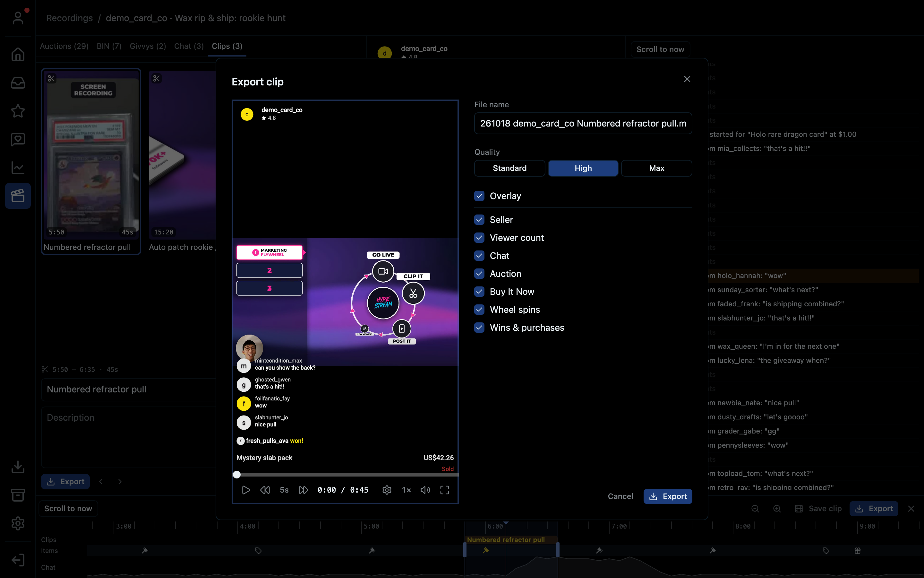This screenshot has height=578, width=924.
Task: Select the Numbered refractor pull clip thumbnail
Action: coord(91,161)
